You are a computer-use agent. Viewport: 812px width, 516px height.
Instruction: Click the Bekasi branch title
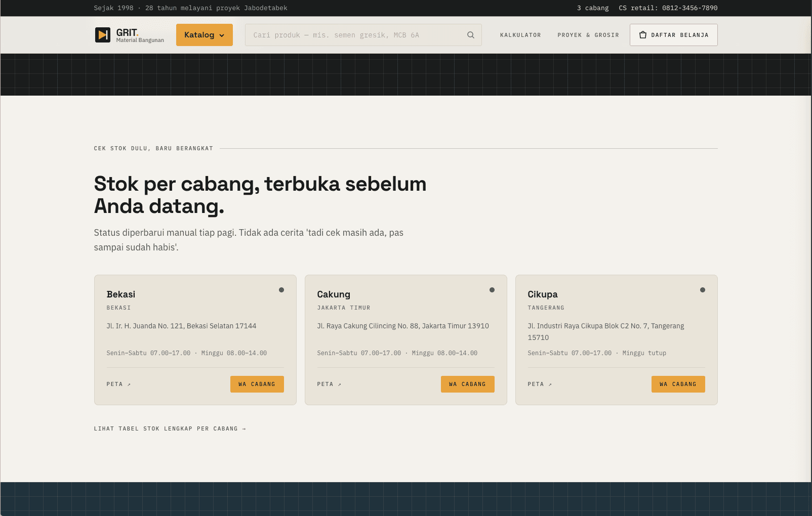coord(121,294)
